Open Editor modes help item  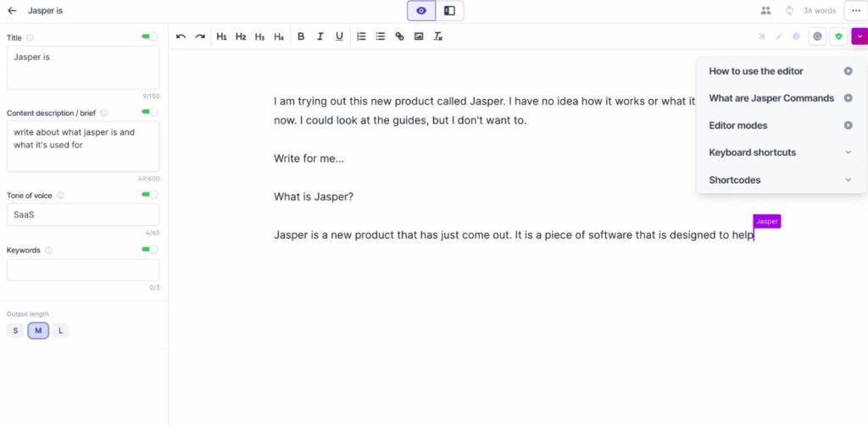[x=738, y=125]
